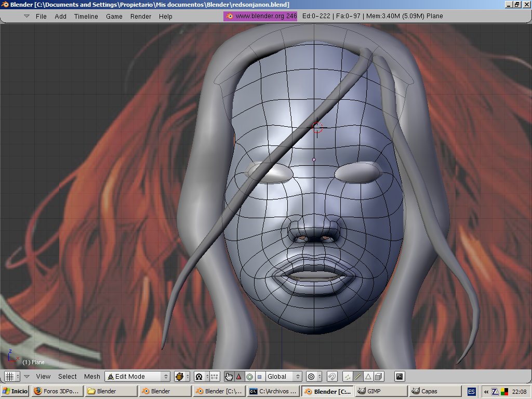Toggle occlude background geometry cube
The height and width of the screenshot is (399, 532).
(379, 376)
